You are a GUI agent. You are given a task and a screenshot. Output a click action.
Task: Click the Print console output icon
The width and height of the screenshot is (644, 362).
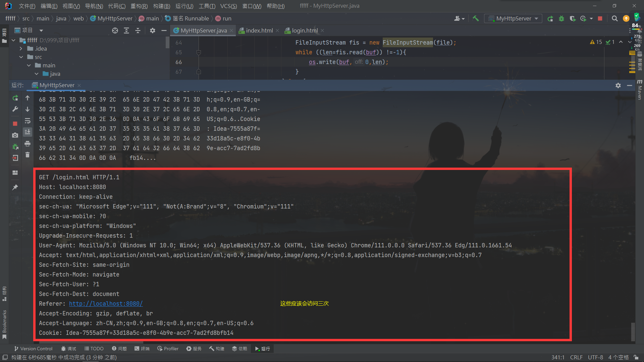[x=28, y=143]
